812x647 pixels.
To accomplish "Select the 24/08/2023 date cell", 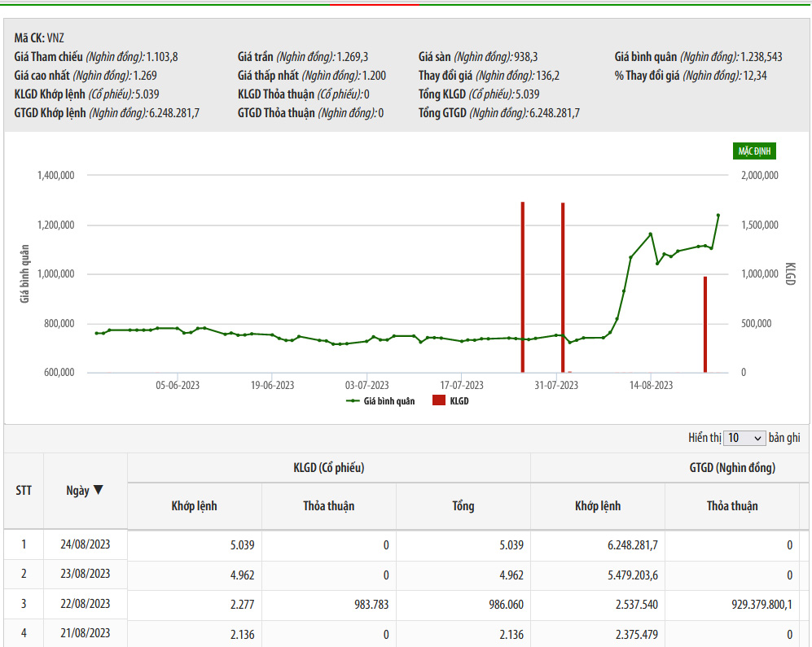I will (86, 544).
